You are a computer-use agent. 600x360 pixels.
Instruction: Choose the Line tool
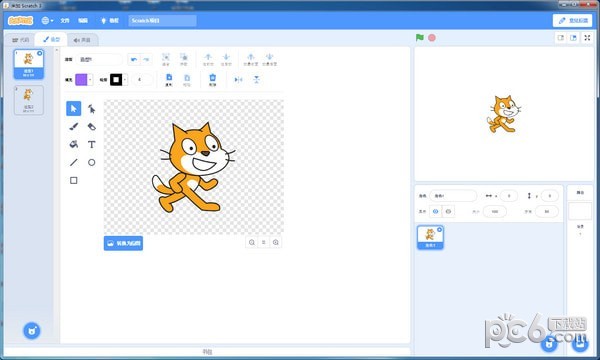73,163
